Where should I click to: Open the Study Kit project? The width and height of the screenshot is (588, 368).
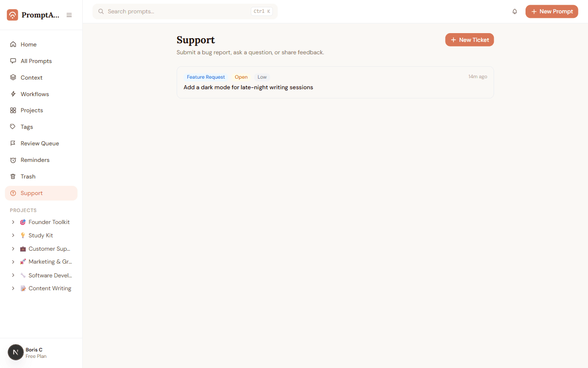click(x=41, y=236)
